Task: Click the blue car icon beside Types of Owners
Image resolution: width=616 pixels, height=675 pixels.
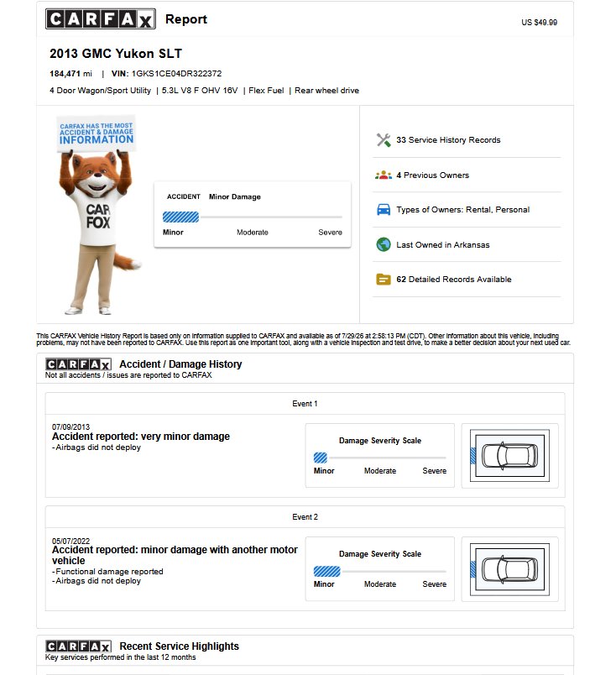Action: click(x=384, y=210)
